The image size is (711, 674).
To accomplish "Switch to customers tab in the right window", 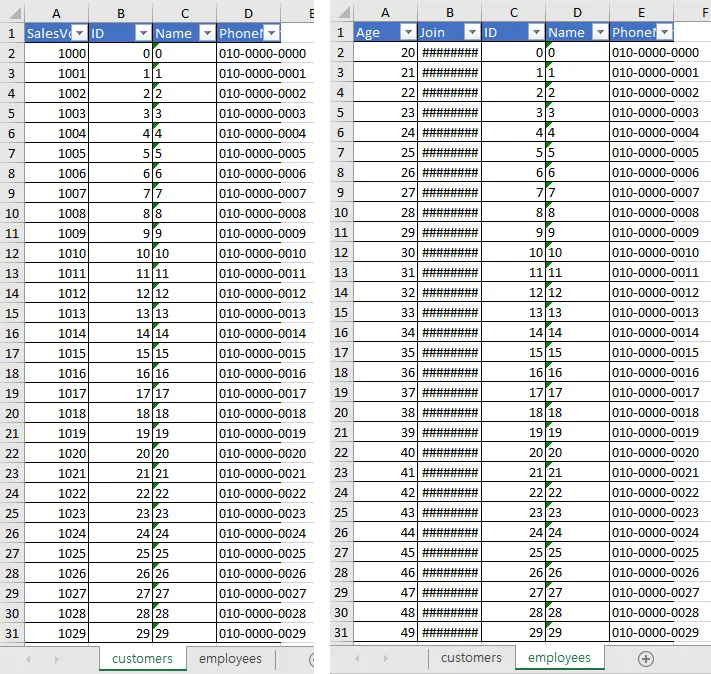I will pos(471,658).
